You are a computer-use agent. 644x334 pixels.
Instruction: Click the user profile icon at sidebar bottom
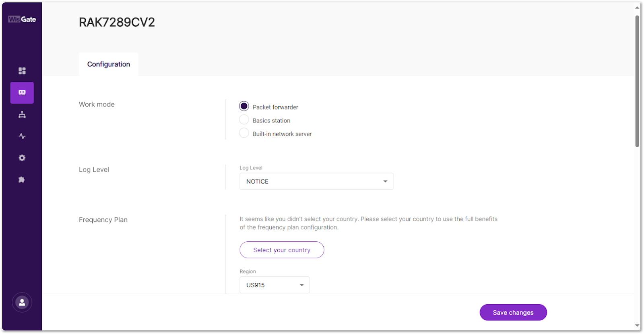(22, 302)
